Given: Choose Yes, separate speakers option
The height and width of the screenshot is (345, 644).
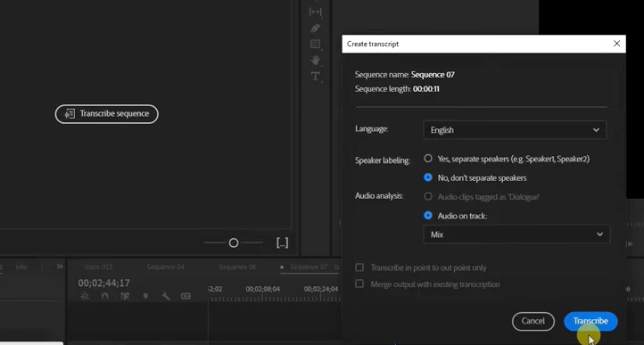Looking at the screenshot, I should pyautogui.click(x=428, y=158).
